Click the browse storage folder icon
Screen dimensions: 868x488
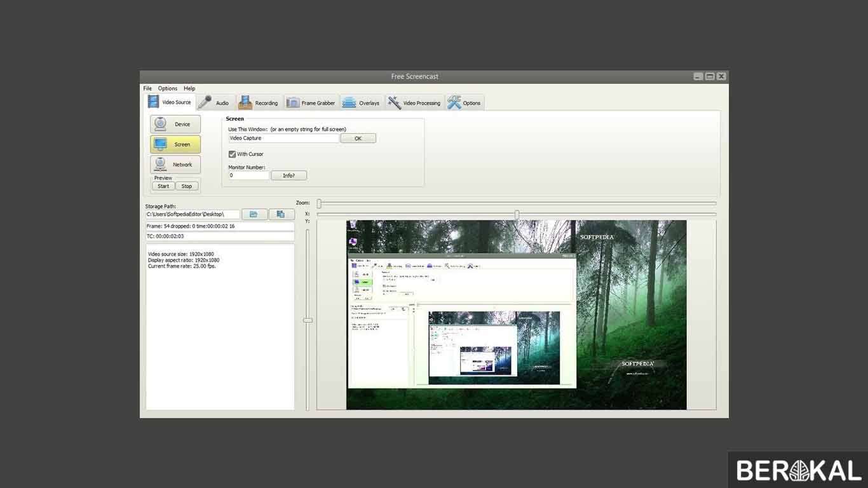[x=254, y=215]
